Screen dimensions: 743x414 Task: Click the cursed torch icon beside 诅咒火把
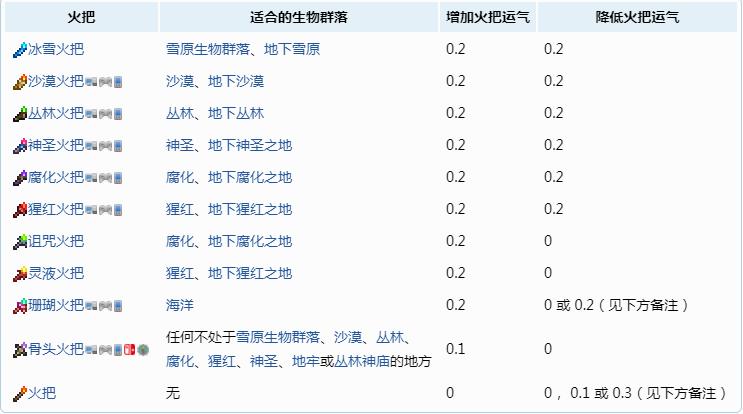[x=20, y=241]
